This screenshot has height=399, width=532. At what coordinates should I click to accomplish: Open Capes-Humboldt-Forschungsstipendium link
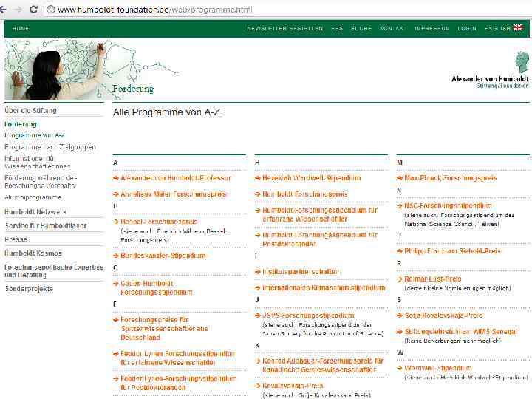[157, 287]
